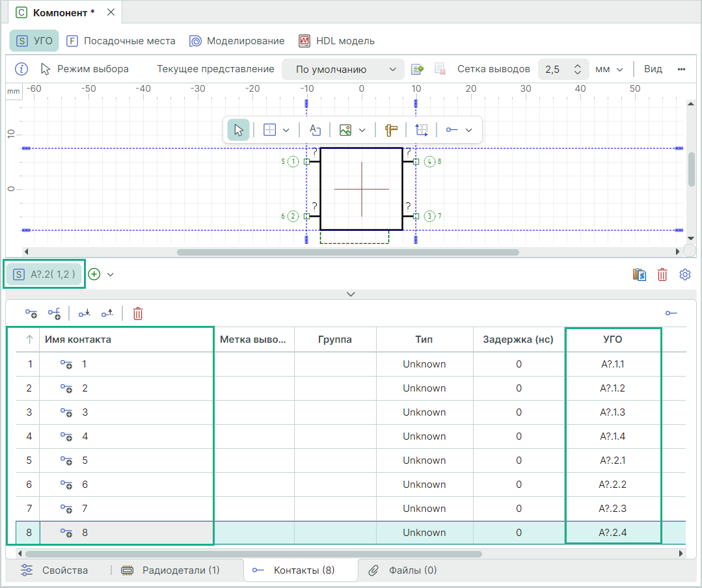
Task: Toggle Режим выбора selection mode
Action: pyautogui.click(x=85, y=69)
